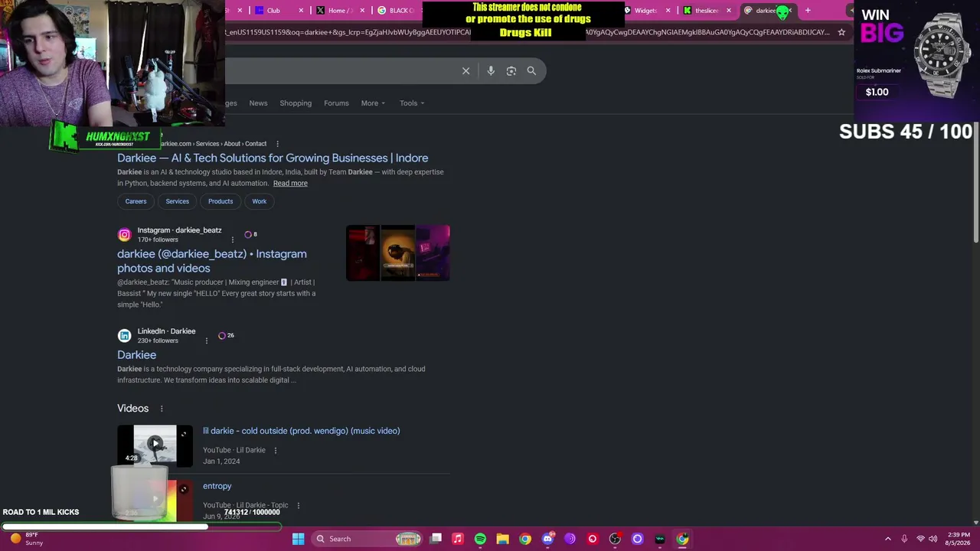The width and height of the screenshot is (980, 551).
Task: Open OBS Studio from the taskbar
Action: pyautogui.click(x=615, y=539)
